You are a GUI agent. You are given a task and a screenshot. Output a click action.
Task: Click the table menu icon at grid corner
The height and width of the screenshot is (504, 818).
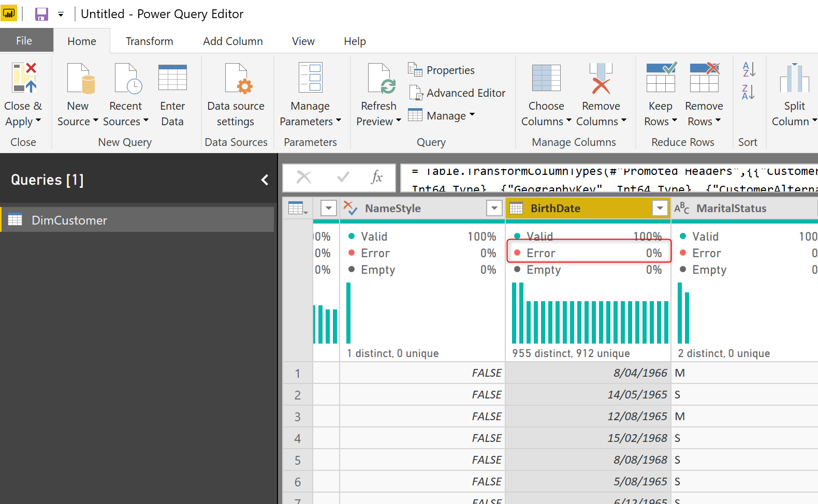click(298, 208)
